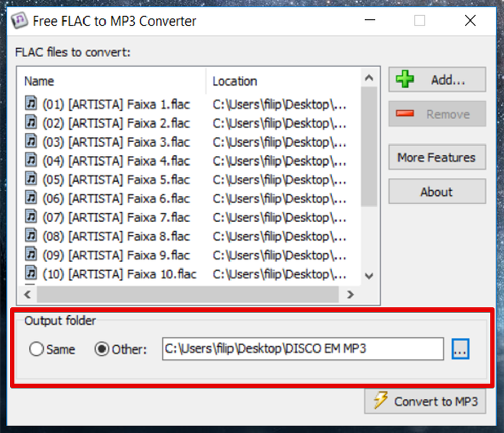This screenshot has height=433, width=504.
Task: Click the file list scroll down arrow
Action: click(369, 276)
